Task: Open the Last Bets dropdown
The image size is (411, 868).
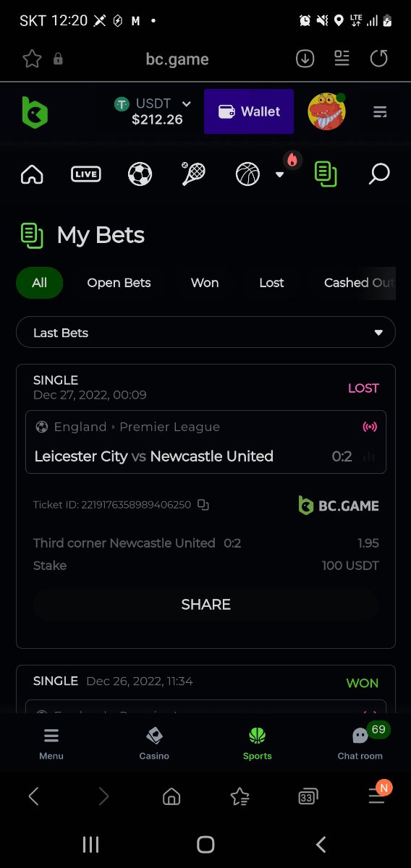Action: pyautogui.click(x=205, y=333)
